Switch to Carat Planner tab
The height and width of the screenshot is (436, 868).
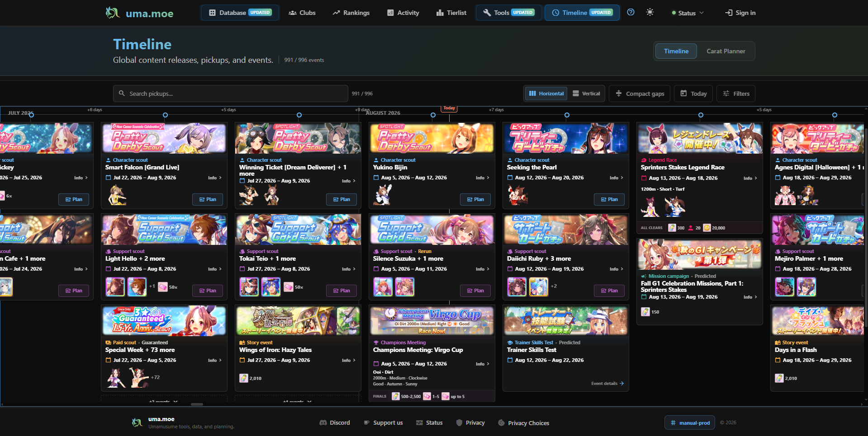(x=726, y=51)
